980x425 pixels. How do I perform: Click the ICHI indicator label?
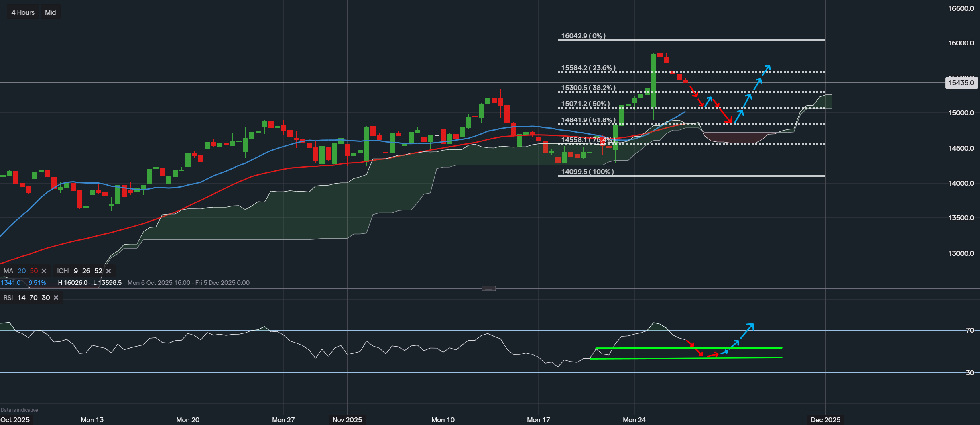(63, 271)
